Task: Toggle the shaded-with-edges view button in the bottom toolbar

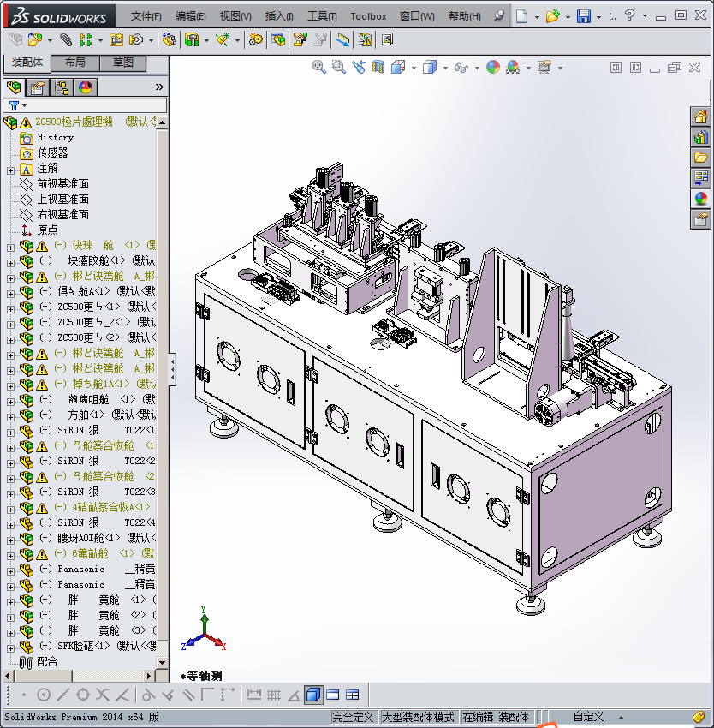Action: tap(312, 695)
